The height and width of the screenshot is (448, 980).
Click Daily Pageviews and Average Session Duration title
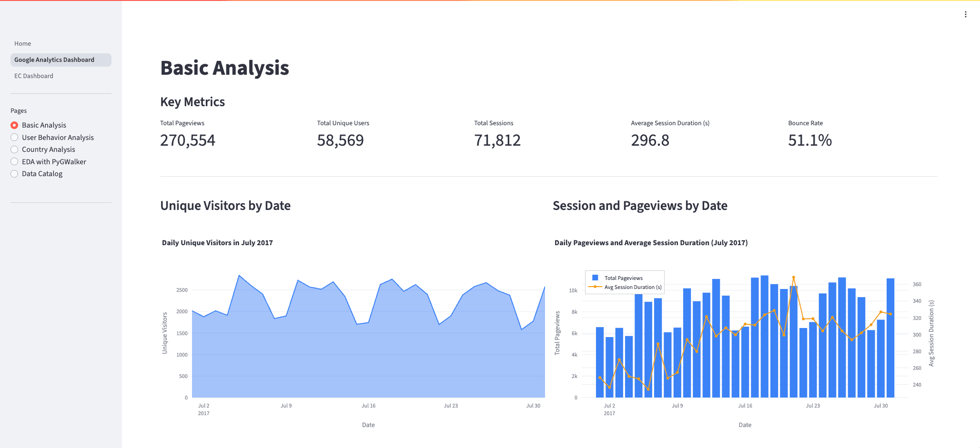coord(651,243)
